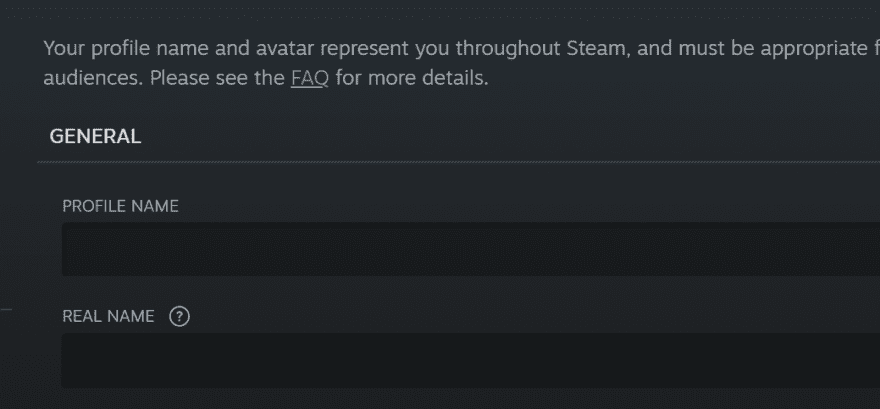This screenshot has height=409, width=880.
Task: Click the question mark help icon
Action: point(180,317)
